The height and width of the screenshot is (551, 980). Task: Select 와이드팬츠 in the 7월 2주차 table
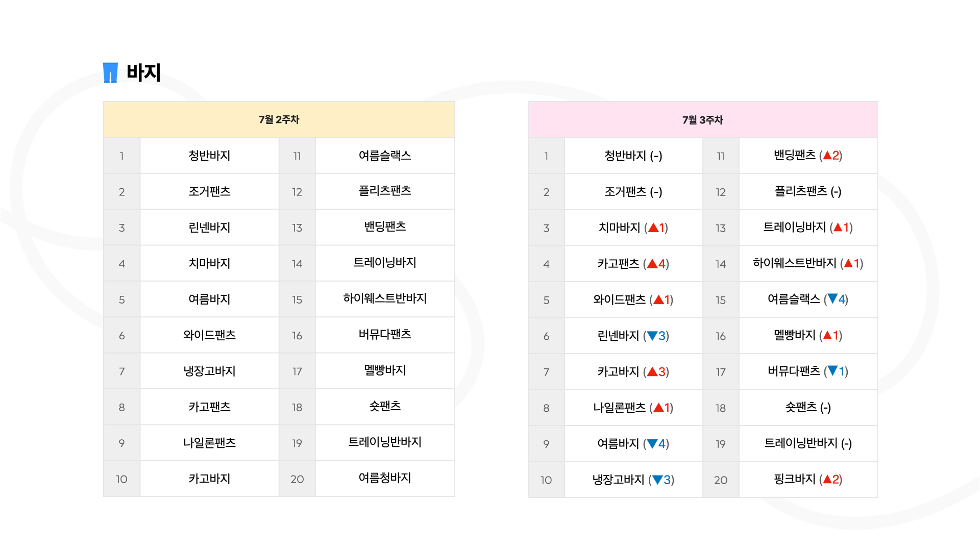click(209, 335)
